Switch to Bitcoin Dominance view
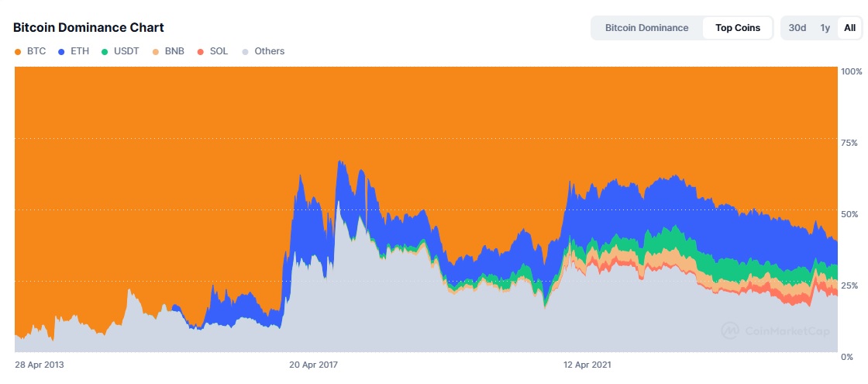The width and height of the screenshot is (868, 384). point(646,28)
